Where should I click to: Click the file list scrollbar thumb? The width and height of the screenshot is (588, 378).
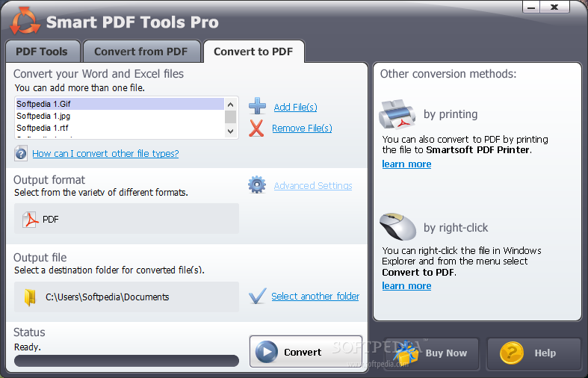click(231, 117)
